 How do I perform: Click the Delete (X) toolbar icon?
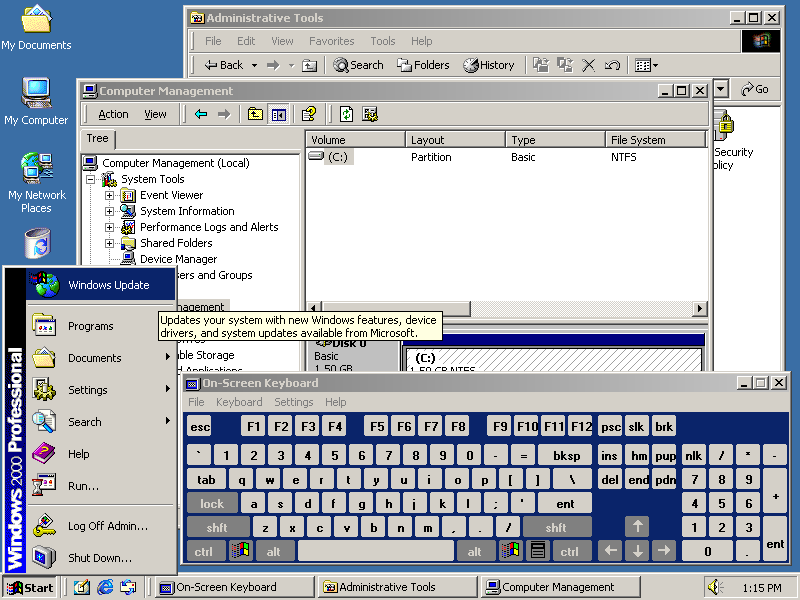coord(589,65)
